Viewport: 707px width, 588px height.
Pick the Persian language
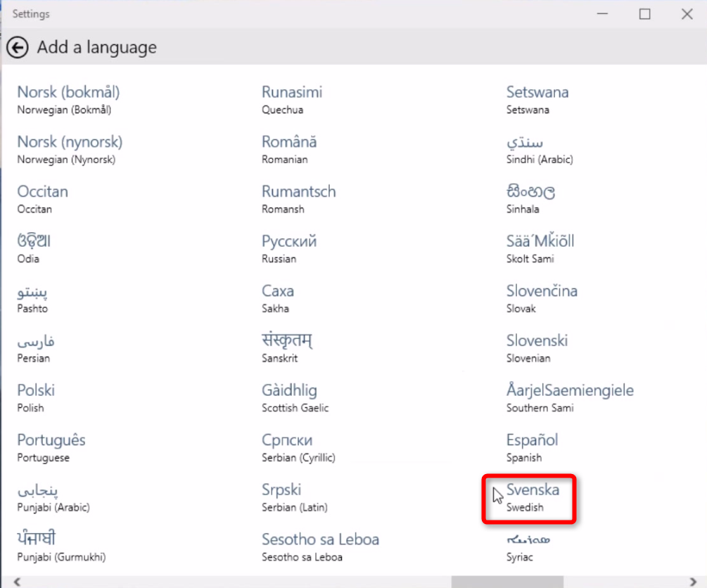pos(36,348)
